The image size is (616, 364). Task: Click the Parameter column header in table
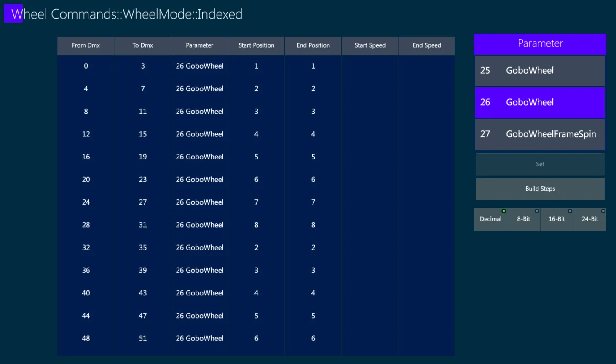(x=200, y=45)
